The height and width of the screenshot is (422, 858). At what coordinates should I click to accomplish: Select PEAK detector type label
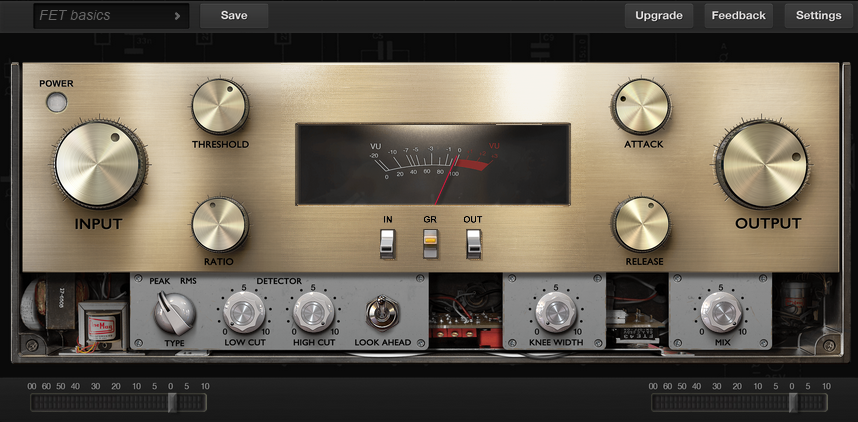(160, 281)
